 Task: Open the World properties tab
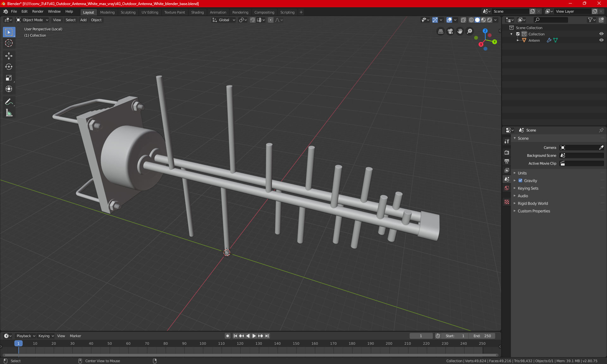(507, 188)
